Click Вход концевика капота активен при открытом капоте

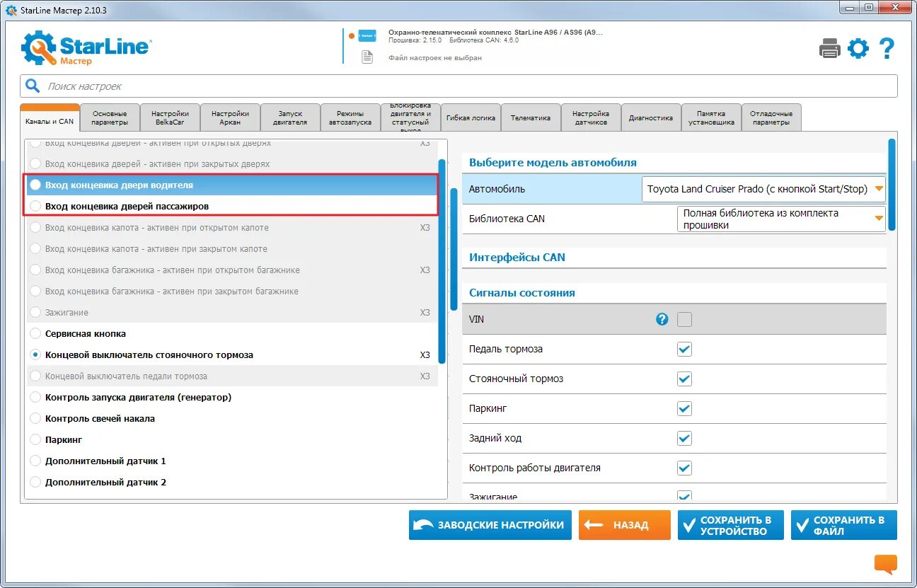click(x=232, y=227)
